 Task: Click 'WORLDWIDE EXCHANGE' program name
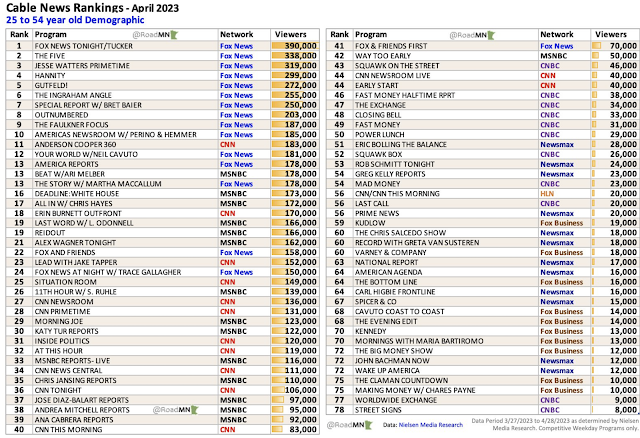pyautogui.click(x=396, y=400)
